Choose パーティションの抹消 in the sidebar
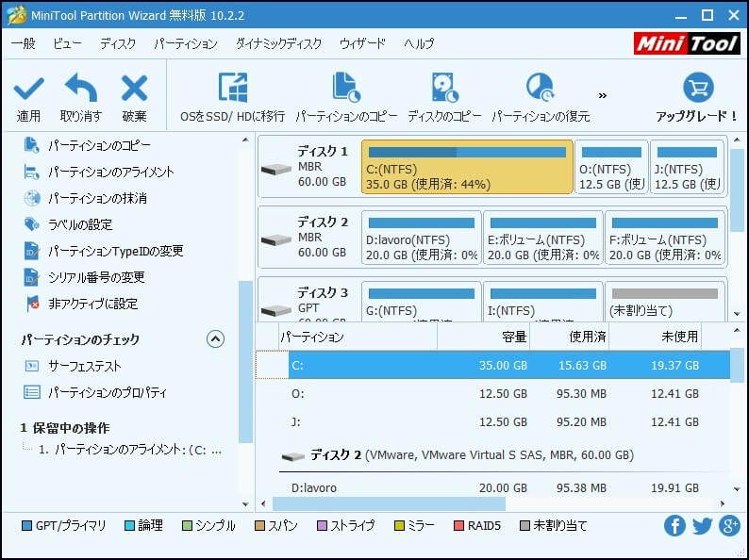The width and height of the screenshot is (749, 560). coord(85,198)
